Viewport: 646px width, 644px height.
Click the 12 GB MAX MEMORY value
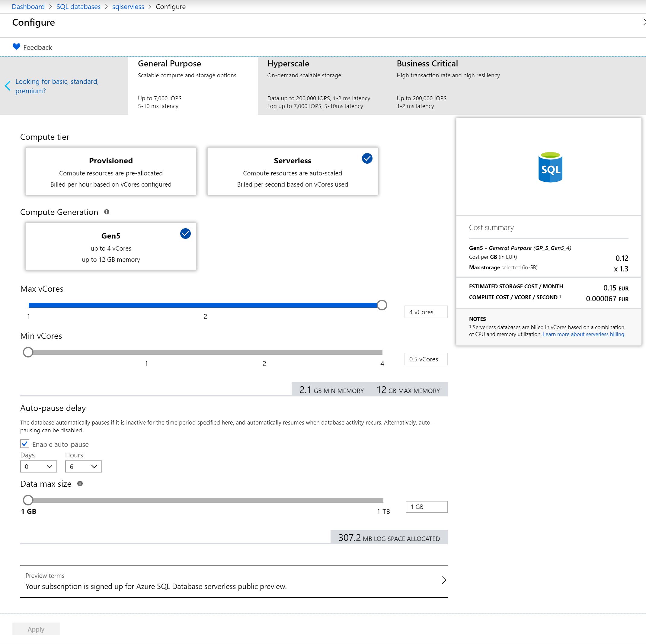pos(408,390)
